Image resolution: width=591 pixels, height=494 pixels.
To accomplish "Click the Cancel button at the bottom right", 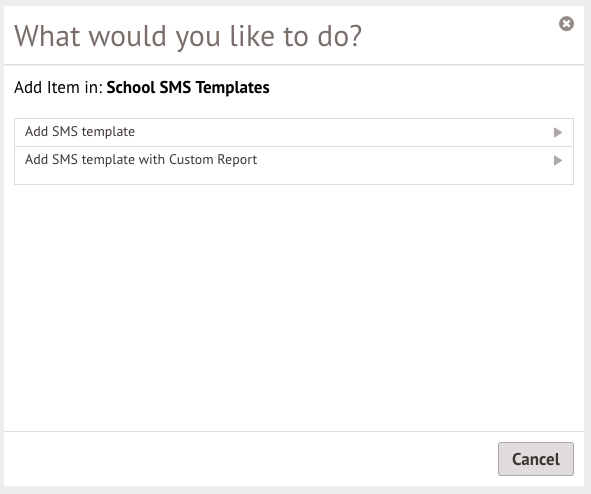I will point(536,459).
